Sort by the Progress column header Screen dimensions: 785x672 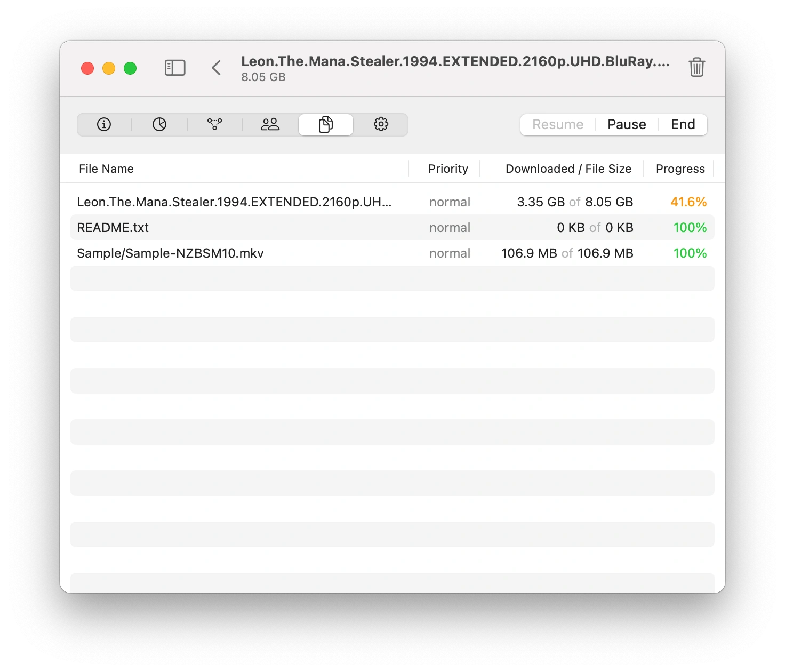680,169
